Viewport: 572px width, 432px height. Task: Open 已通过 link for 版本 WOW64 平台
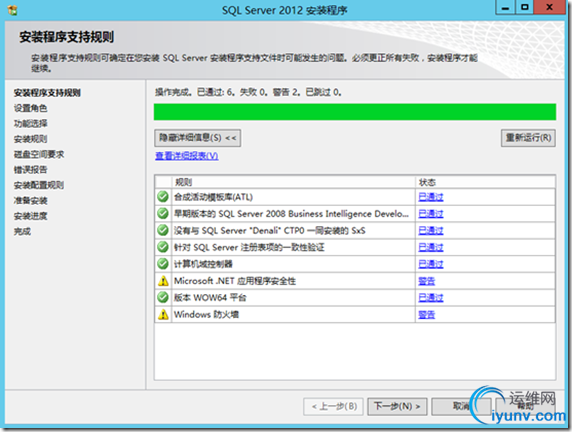click(x=430, y=298)
